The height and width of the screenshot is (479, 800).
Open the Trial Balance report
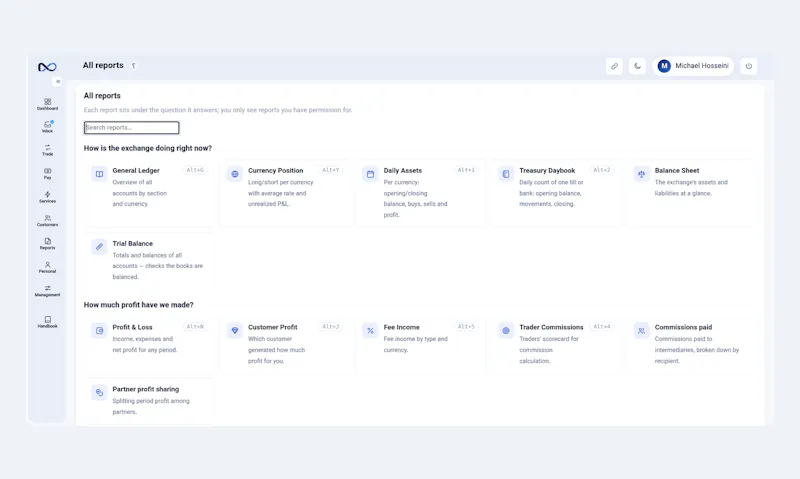(x=148, y=263)
